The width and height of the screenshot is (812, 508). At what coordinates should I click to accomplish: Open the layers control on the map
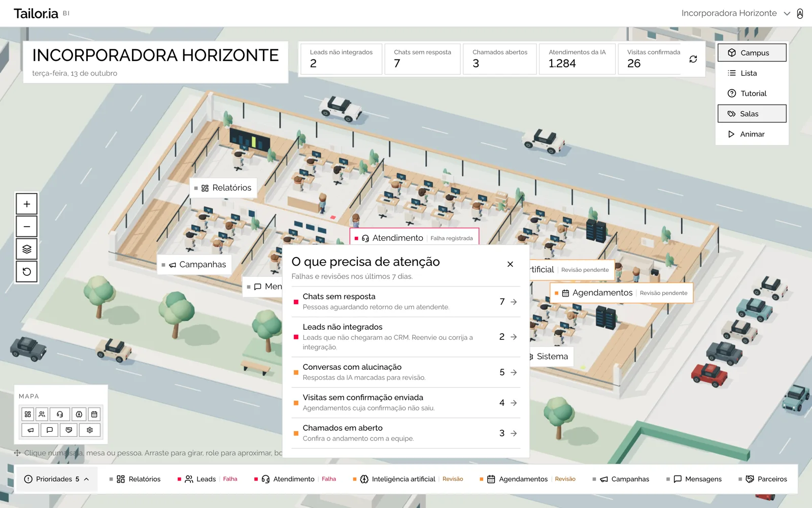tap(27, 249)
